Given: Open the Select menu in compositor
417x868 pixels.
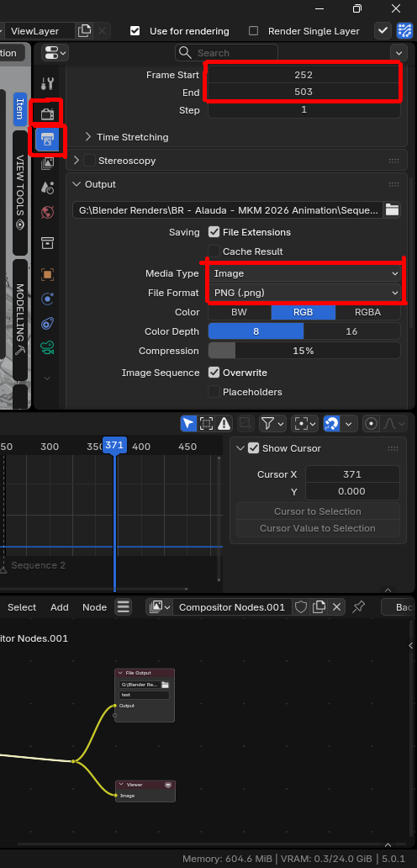Looking at the screenshot, I should coord(22,607).
